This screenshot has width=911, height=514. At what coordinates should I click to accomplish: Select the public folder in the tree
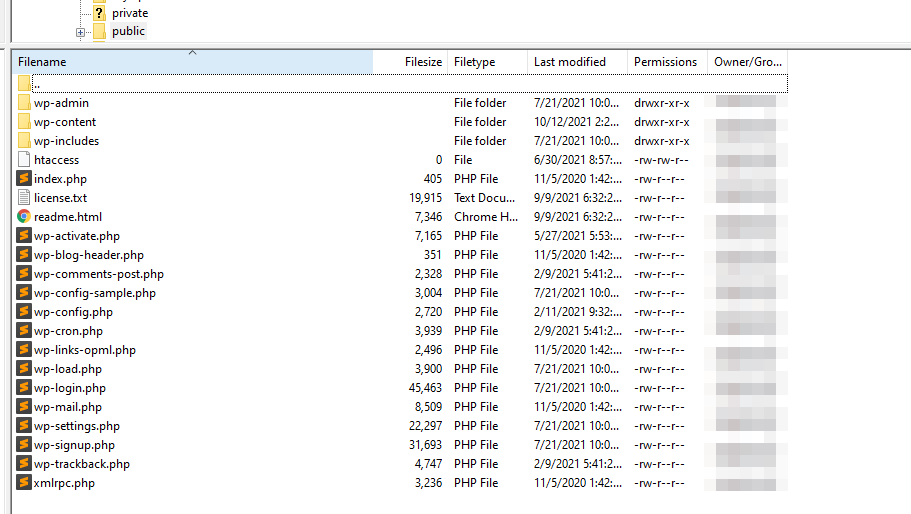pyautogui.click(x=128, y=31)
